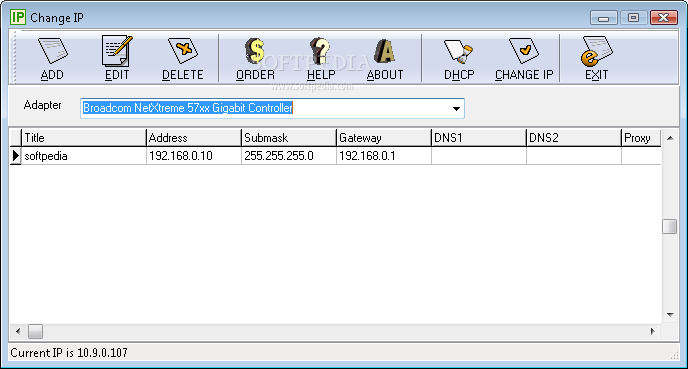Focus the Broadcom NetXtreme adapter field
This screenshot has height=369, width=688.
272,108
